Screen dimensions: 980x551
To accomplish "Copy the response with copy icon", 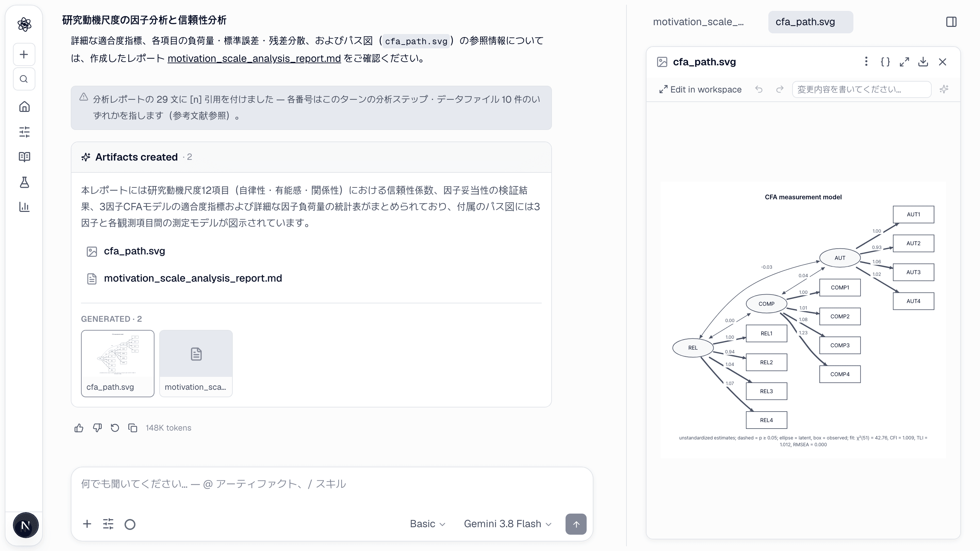I will click(133, 428).
